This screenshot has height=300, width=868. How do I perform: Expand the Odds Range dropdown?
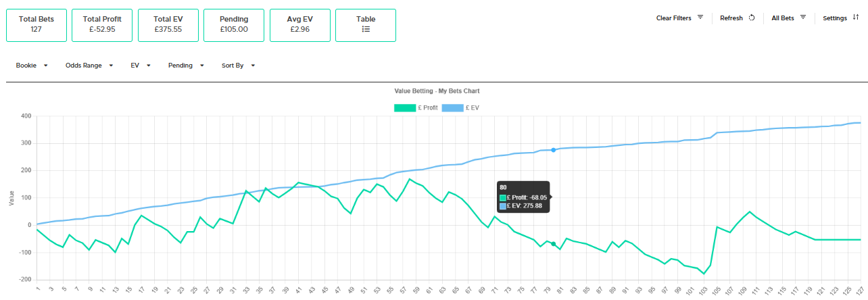(x=89, y=66)
